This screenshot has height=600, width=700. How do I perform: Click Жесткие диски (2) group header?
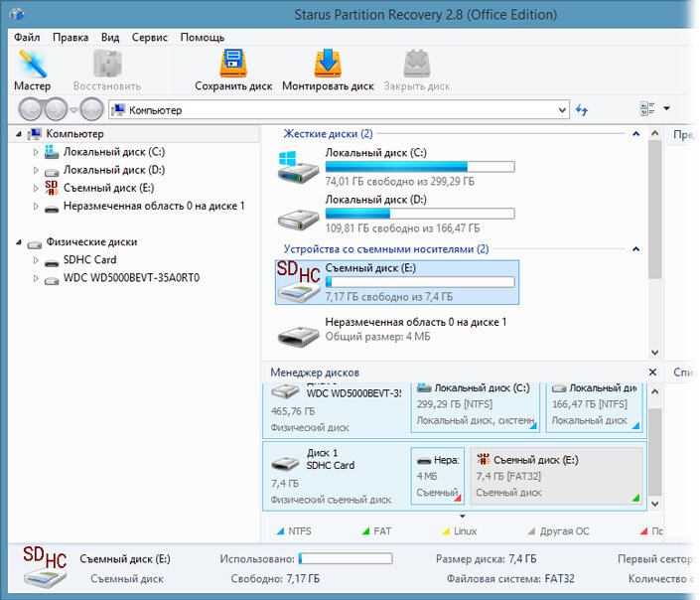(328, 133)
